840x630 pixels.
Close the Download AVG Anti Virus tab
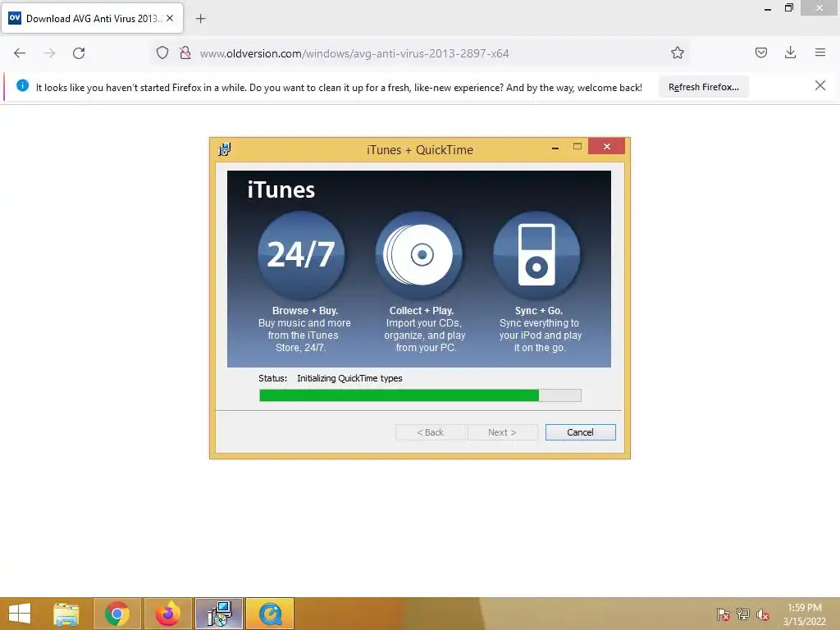click(x=170, y=18)
